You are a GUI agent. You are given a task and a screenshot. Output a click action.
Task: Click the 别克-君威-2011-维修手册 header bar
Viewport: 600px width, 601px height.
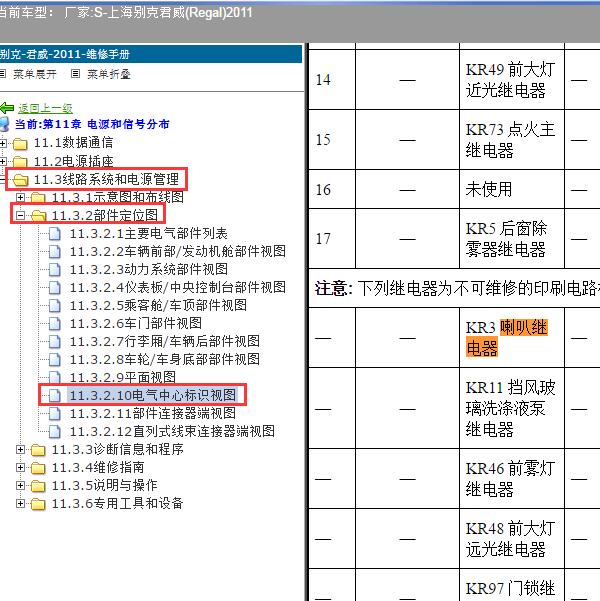pos(151,54)
